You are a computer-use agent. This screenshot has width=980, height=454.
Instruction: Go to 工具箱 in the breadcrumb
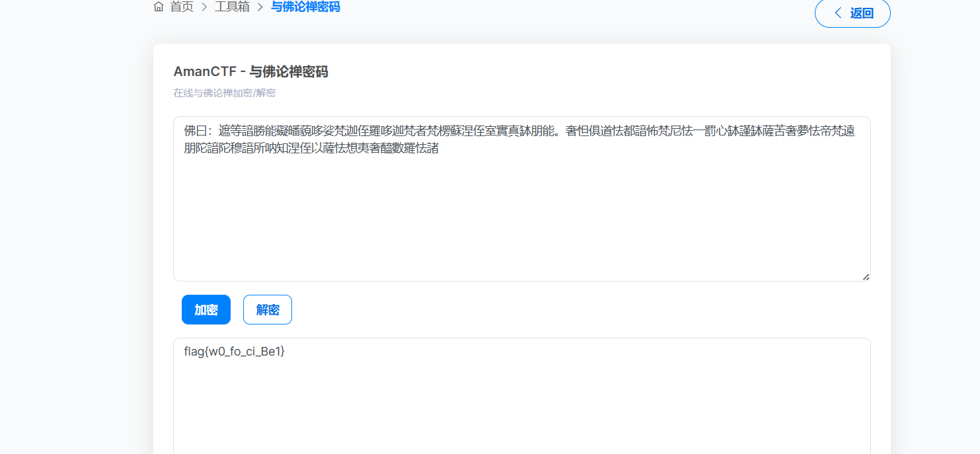(x=232, y=7)
